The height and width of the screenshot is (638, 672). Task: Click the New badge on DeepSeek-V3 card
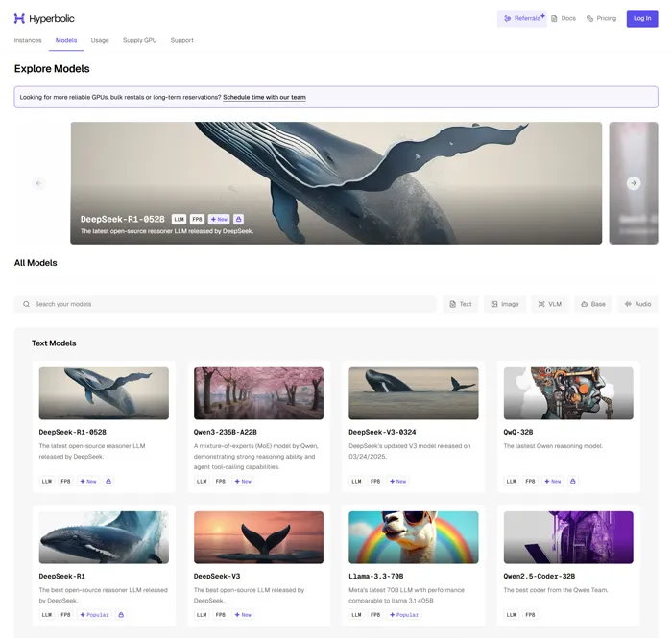tap(243, 615)
